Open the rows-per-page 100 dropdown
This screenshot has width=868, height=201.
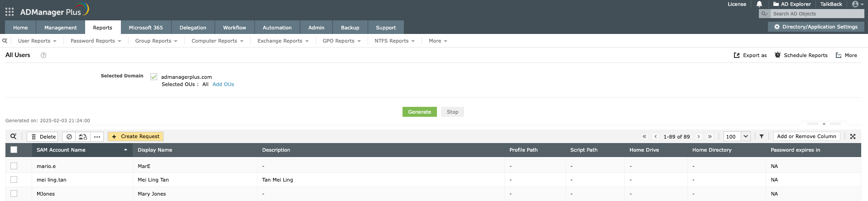[737, 136]
